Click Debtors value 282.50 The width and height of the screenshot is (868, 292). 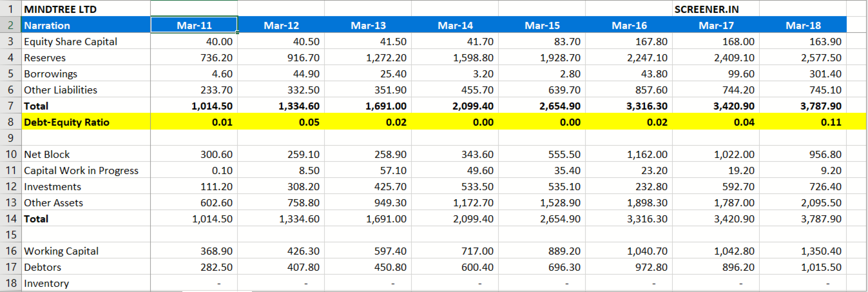click(217, 267)
